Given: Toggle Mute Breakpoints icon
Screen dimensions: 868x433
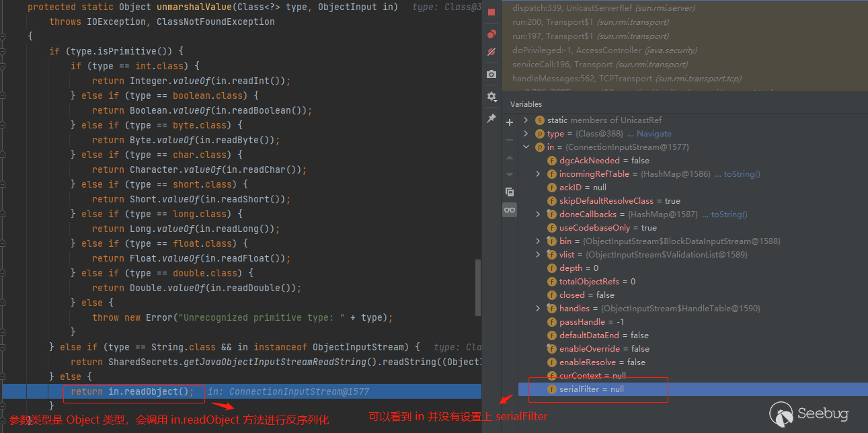Looking at the screenshot, I should (491, 52).
